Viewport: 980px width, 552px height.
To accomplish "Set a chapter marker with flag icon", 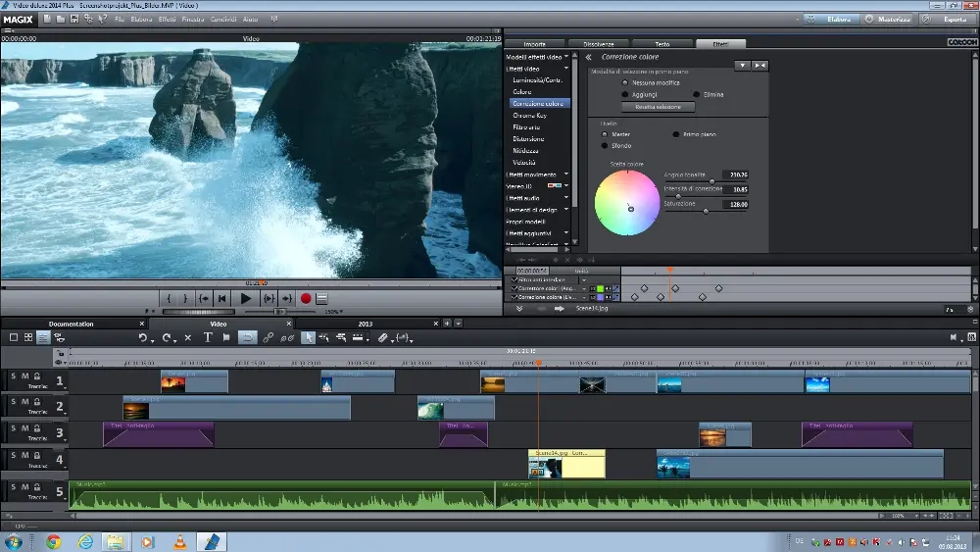I will pos(226,337).
